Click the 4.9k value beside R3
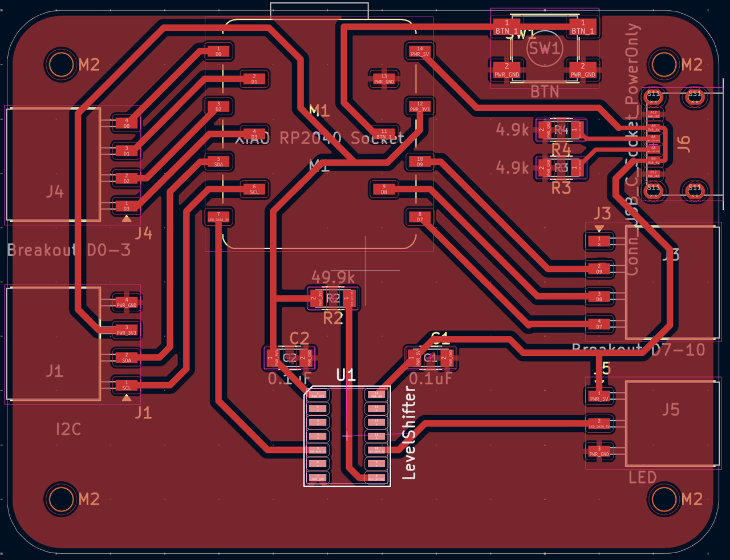 (x=512, y=168)
